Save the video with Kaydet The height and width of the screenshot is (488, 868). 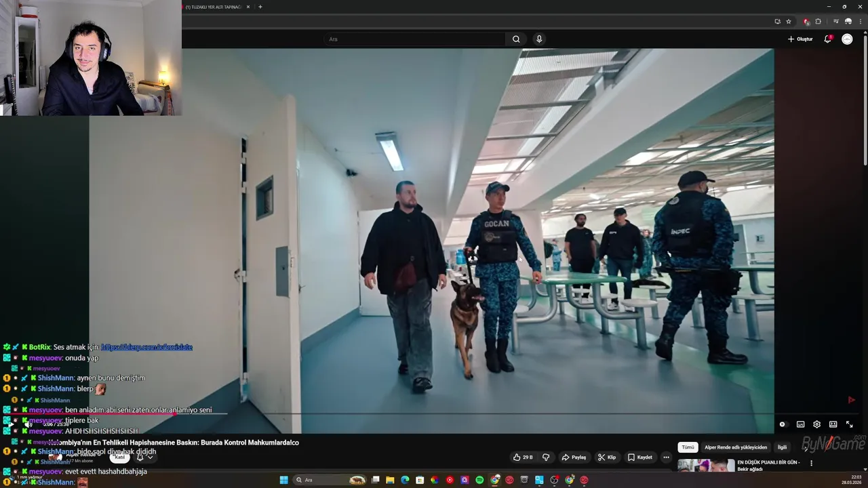click(639, 457)
